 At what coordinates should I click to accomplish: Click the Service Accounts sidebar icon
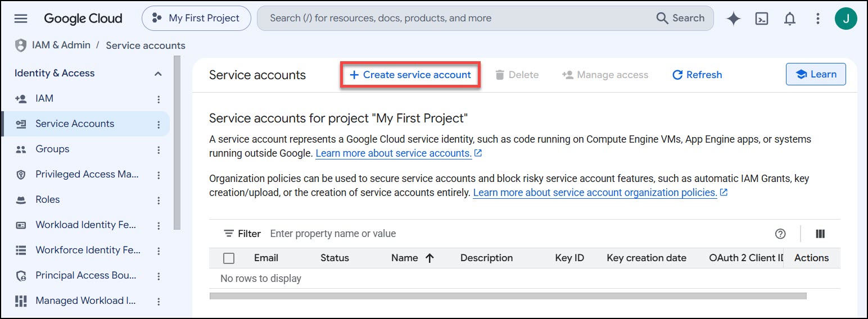21,124
